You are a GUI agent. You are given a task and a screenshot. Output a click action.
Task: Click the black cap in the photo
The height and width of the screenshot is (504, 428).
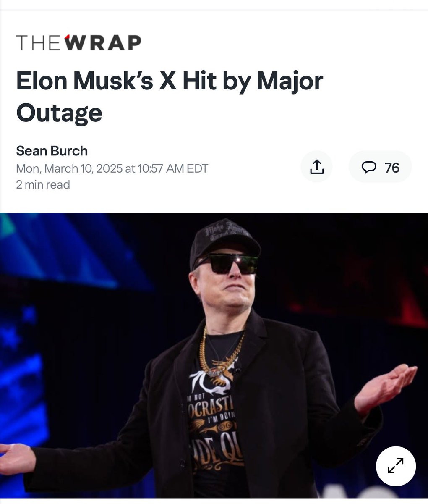pos(224,241)
